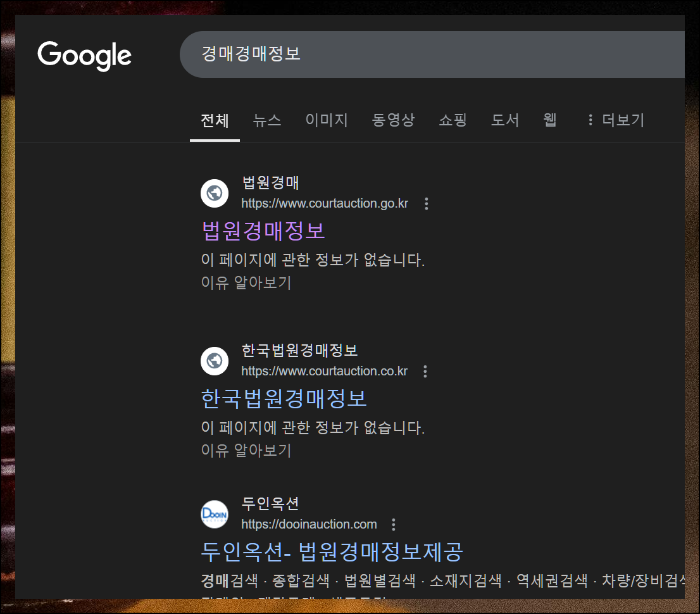
Task: Select the 웹 tab
Action: click(x=550, y=120)
